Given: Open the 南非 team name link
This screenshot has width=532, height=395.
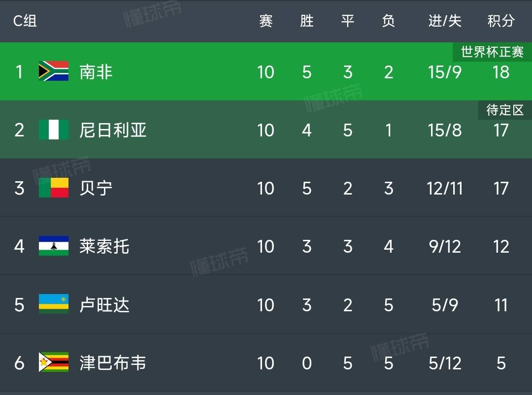Looking at the screenshot, I should (96, 72).
